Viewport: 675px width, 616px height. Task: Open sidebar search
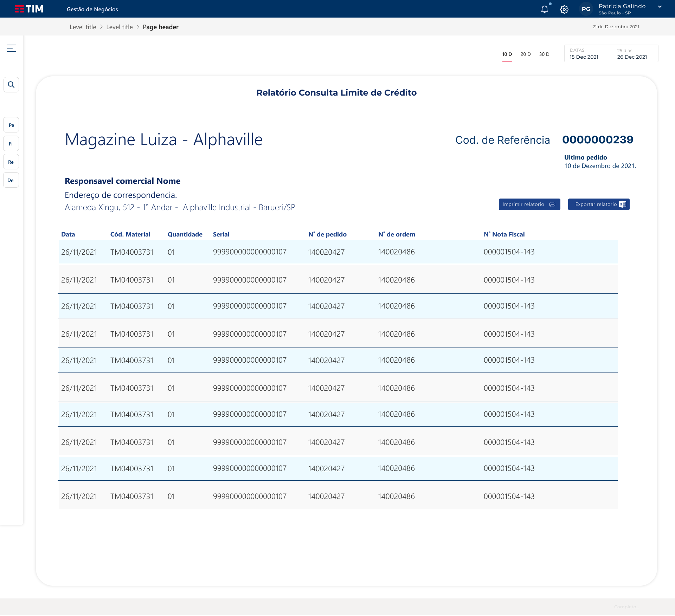(x=11, y=85)
